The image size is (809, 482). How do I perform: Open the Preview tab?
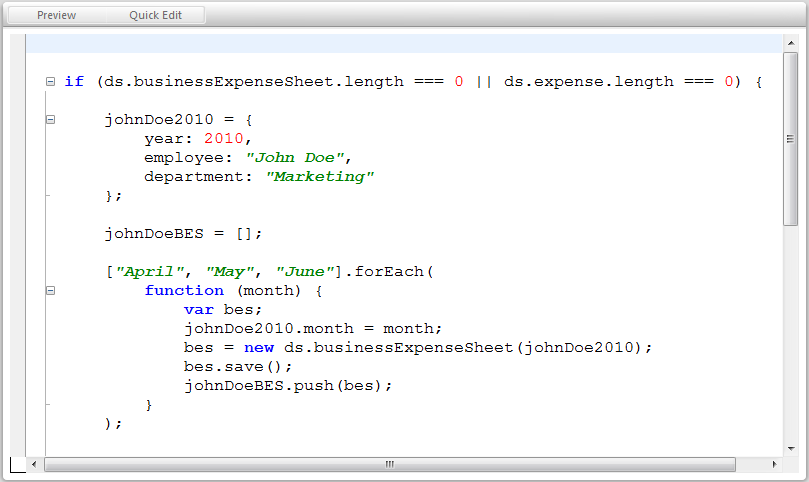coord(56,15)
